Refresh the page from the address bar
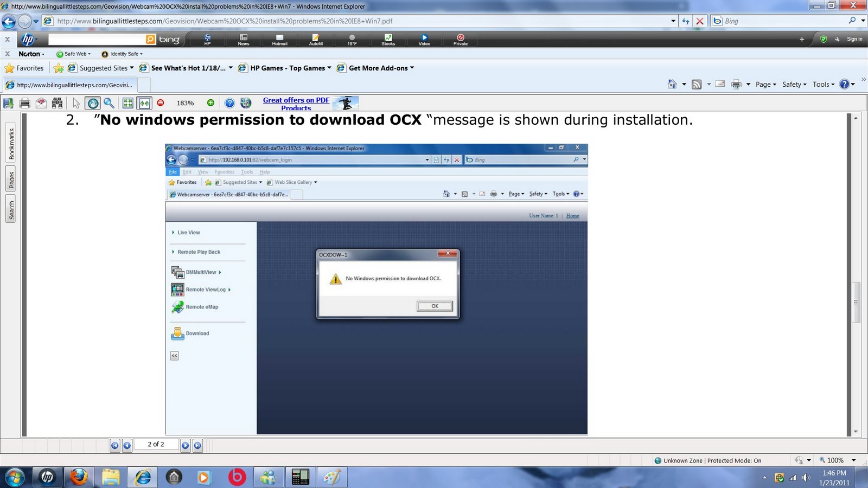The height and width of the screenshot is (488, 868). pyautogui.click(x=686, y=21)
